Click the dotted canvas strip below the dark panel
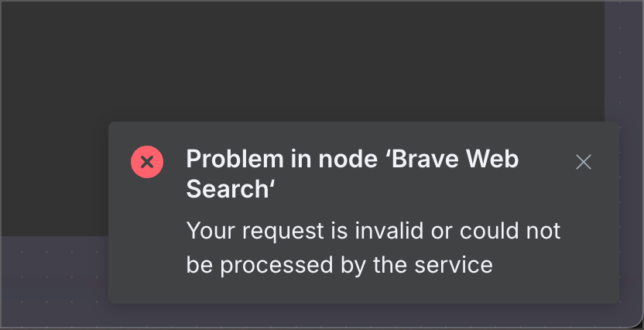The width and height of the screenshot is (644, 330). coord(53,281)
